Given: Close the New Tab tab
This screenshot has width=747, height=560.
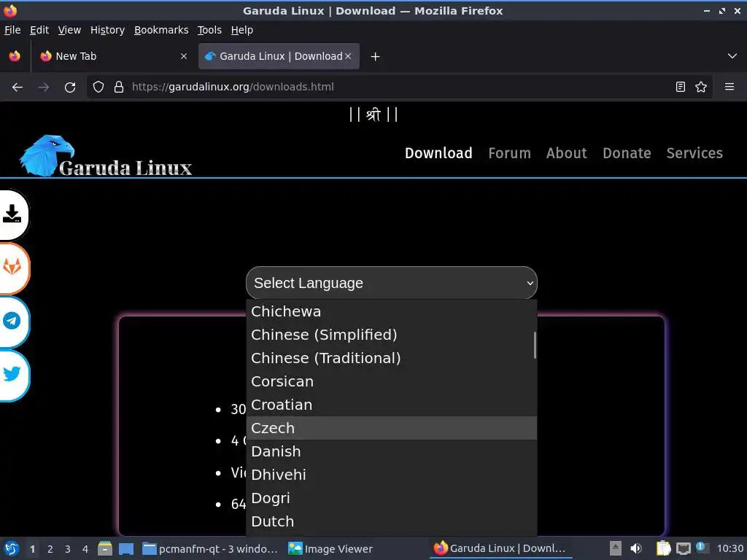Looking at the screenshot, I should (184, 56).
